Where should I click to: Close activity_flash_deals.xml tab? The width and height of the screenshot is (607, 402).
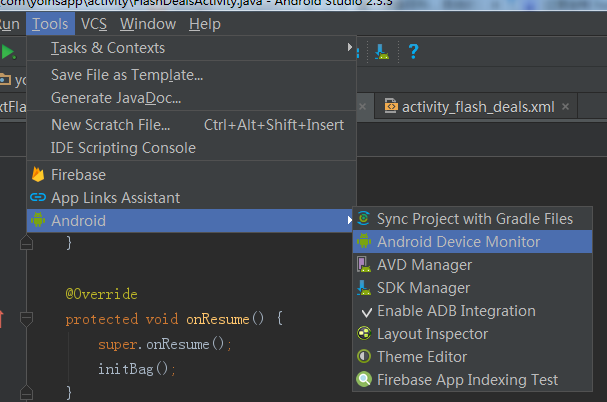(565, 106)
